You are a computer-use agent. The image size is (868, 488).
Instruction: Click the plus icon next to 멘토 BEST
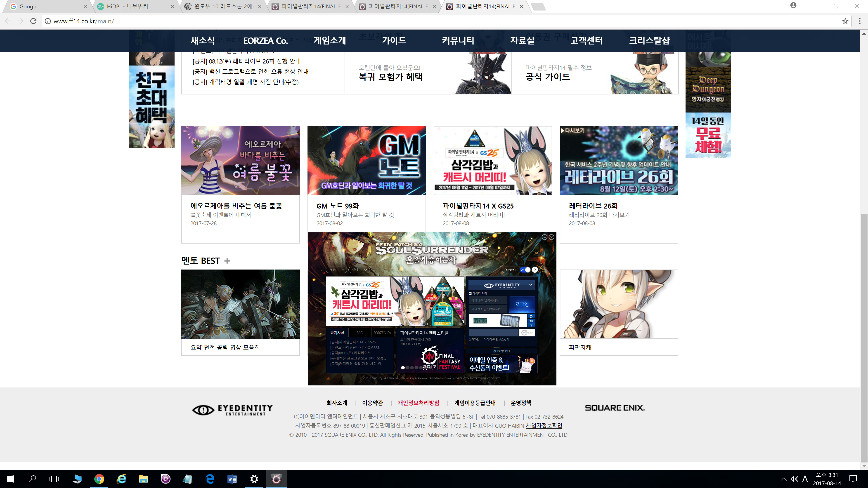click(x=227, y=261)
